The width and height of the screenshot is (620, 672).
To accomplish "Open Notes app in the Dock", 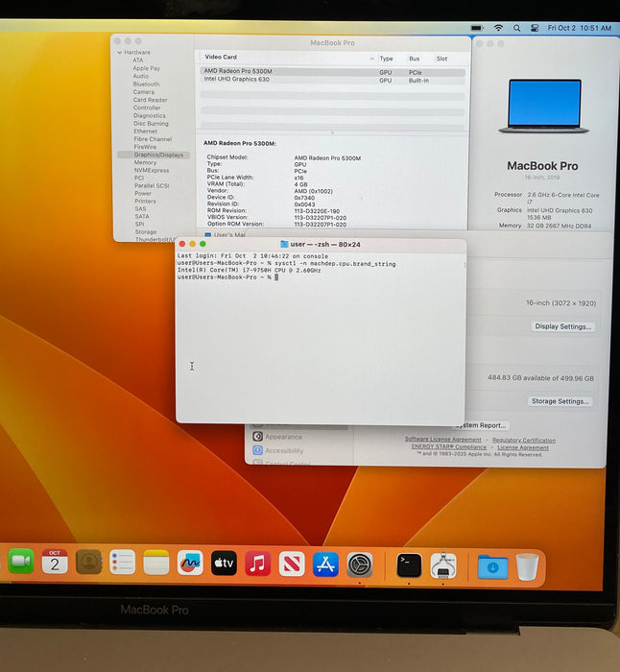I will click(156, 563).
